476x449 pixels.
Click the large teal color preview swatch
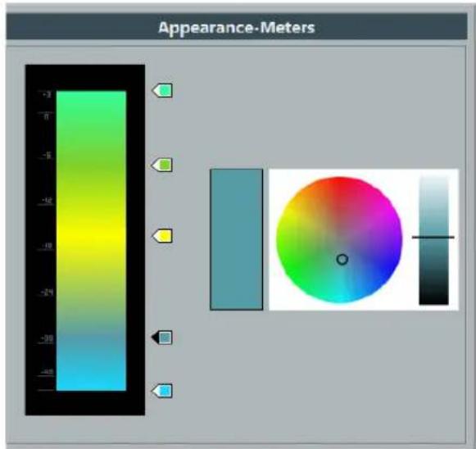[237, 239]
